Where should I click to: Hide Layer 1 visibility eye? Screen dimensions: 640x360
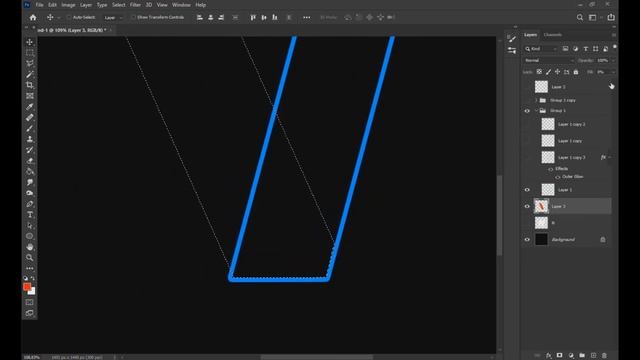click(527, 190)
